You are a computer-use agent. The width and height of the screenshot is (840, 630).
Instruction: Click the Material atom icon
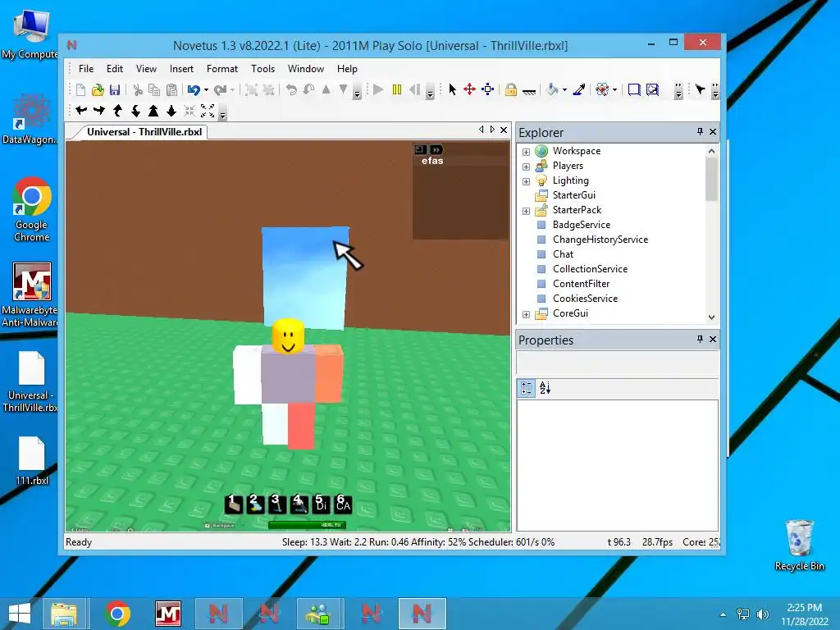coord(602,89)
